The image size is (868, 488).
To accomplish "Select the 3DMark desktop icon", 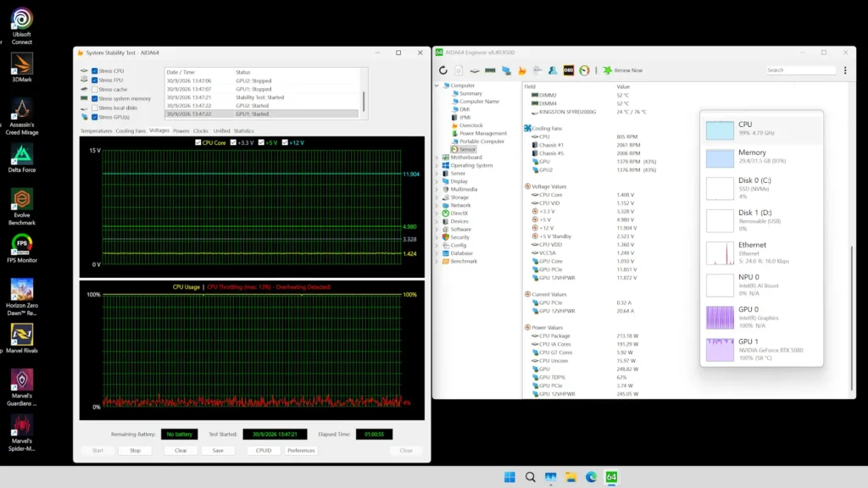I will pyautogui.click(x=21, y=68).
